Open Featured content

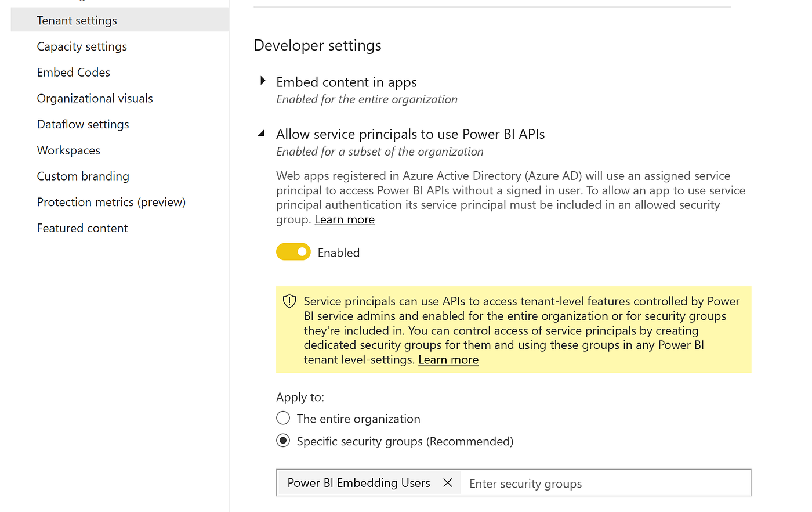[x=82, y=228]
